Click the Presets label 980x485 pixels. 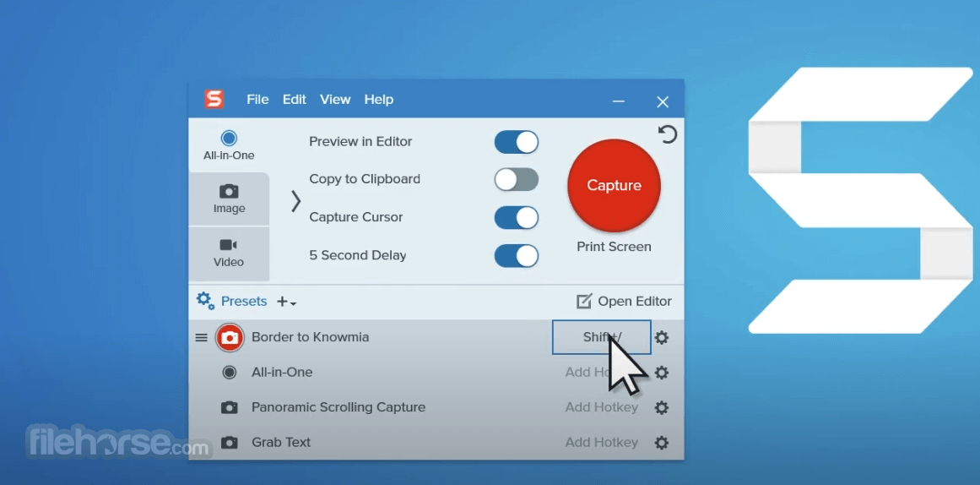pos(244,301)
